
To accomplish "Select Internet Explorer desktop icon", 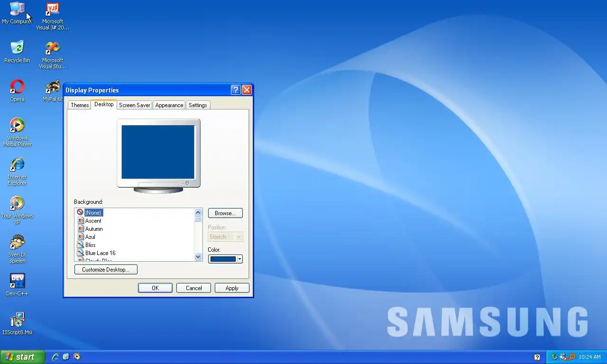I will pos(17,171).
